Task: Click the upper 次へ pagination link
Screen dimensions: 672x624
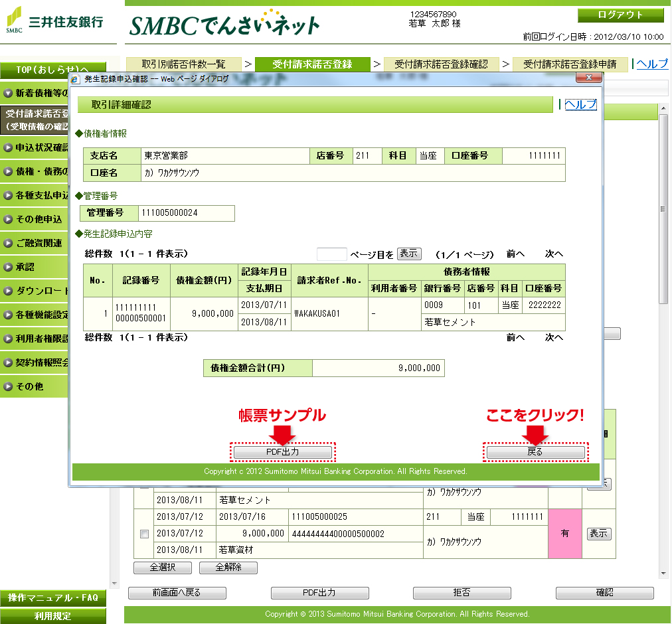Action: click(x=554, y=254)
